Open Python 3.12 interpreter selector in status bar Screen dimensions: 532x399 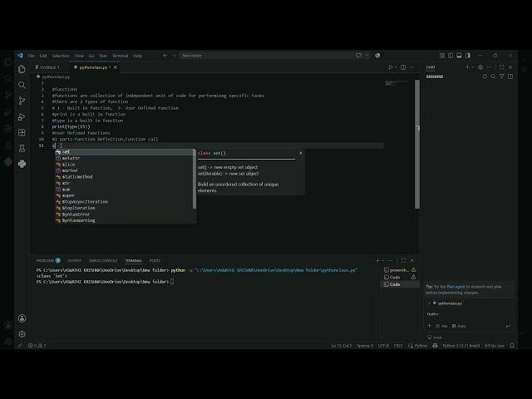coord(461,346)
